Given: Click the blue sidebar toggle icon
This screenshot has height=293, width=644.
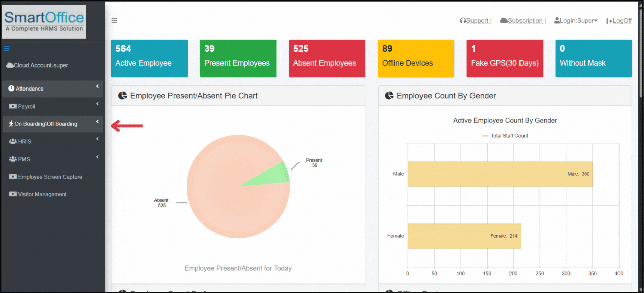Looking at the screenshot, I should click(7, 49).
